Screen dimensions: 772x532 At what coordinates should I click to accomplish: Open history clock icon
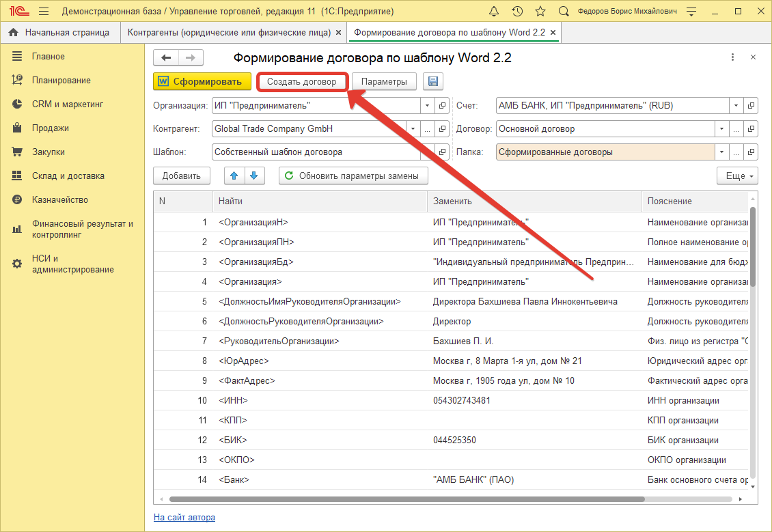517,12
